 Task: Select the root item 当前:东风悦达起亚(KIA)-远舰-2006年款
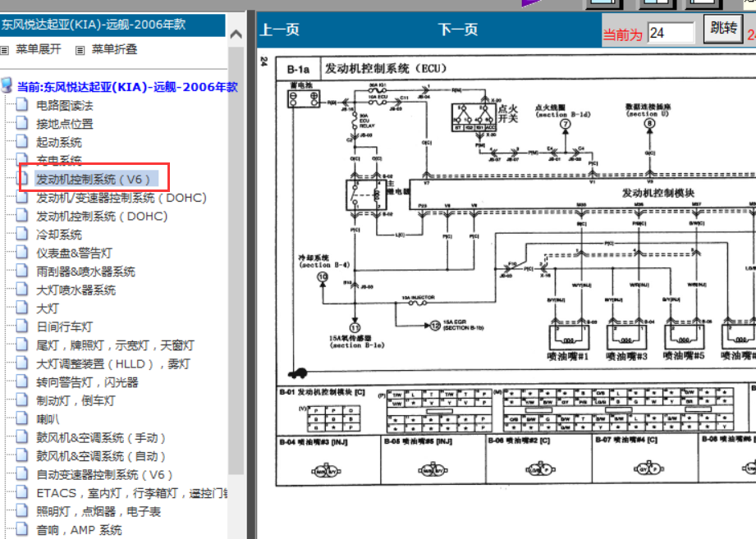pyautogui.click(x=127, y=87)
